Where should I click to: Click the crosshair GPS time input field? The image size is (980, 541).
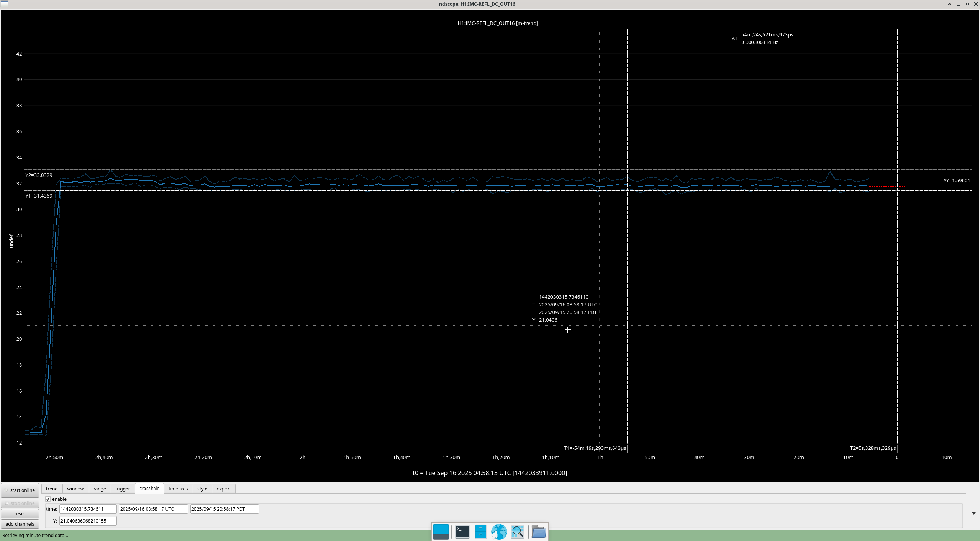point(88,509)
